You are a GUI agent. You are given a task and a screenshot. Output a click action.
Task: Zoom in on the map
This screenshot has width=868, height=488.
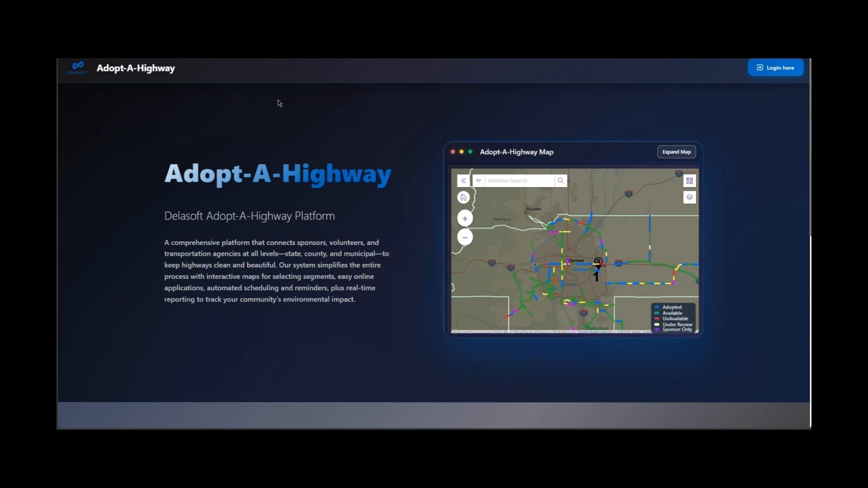pos(465,219)
